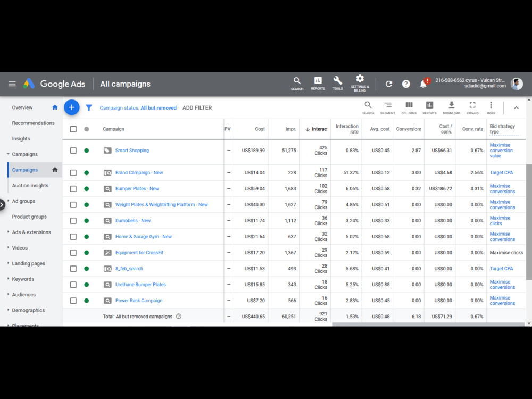Check the Equipment for CrossFit checkbox

point(73,252)
